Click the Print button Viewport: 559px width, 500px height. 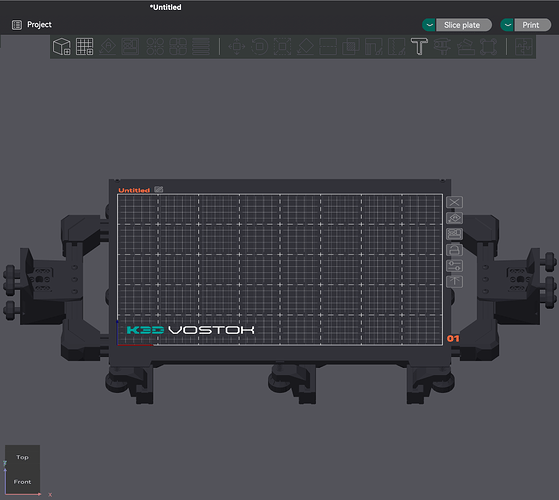(x=532, y=25)
